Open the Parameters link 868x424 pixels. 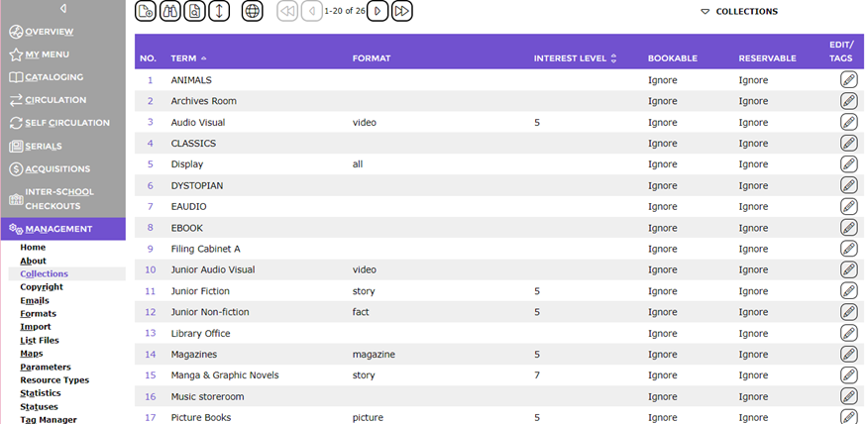point(46,367)
